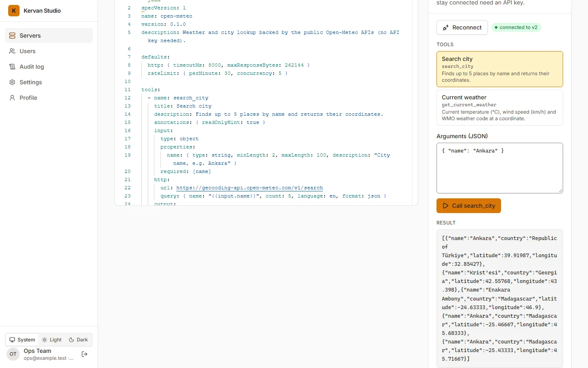Click the RESULT section label
588x368 pixels.
click(x=446, y=223)
